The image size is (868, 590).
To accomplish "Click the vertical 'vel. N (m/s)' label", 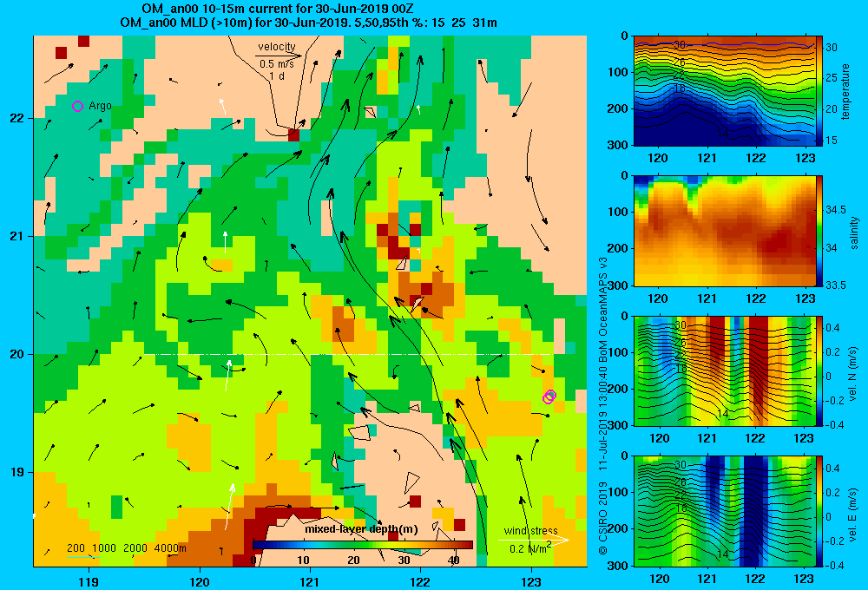I will point(853,374).
